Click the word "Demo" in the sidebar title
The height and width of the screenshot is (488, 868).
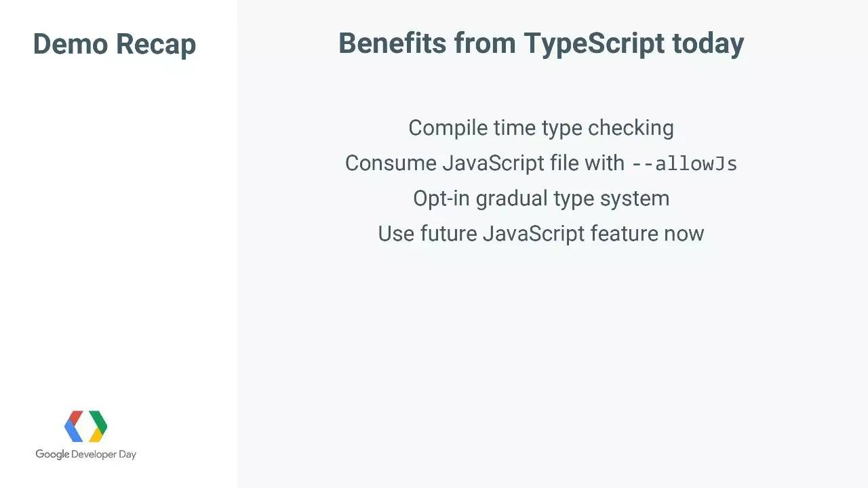[x=71, y=44]
